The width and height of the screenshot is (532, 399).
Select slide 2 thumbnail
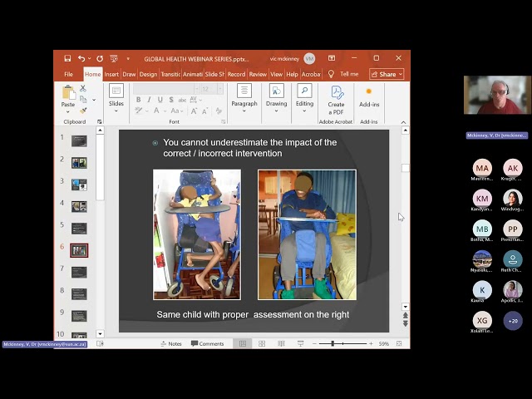coord(79,163)
